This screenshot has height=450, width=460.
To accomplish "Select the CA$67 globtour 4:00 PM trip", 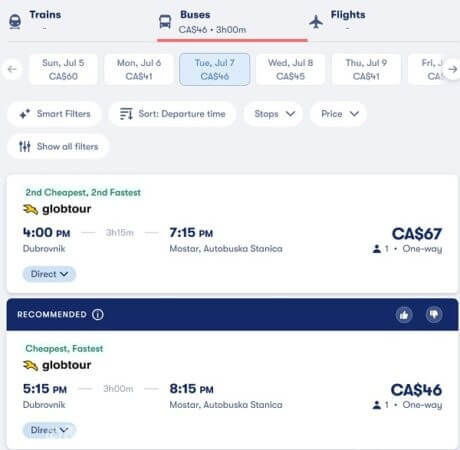I will click(232, 234).
